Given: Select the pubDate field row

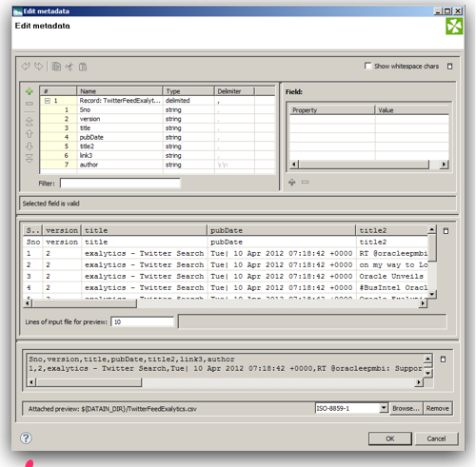Looking at the screenshot, I should (157, 137).
